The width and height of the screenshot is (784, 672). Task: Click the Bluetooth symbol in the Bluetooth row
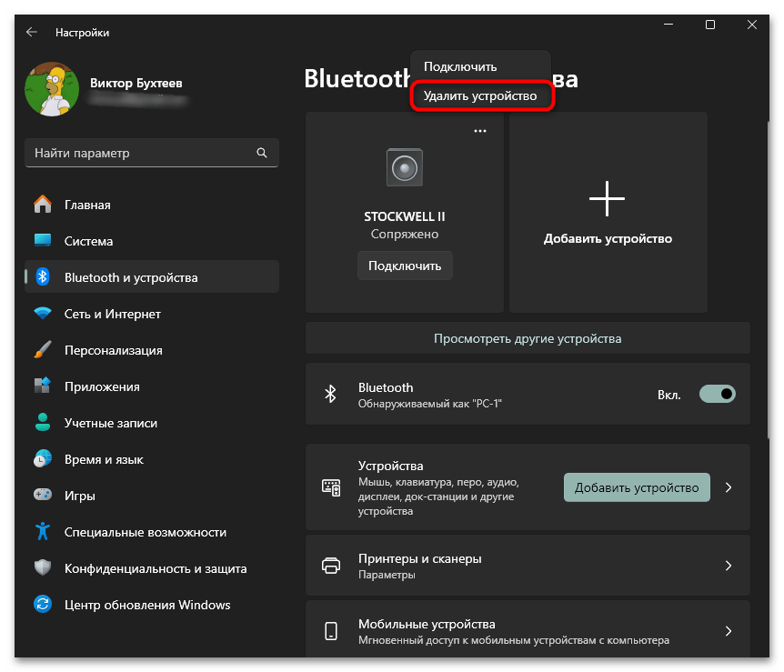click(x=330, y=394)
